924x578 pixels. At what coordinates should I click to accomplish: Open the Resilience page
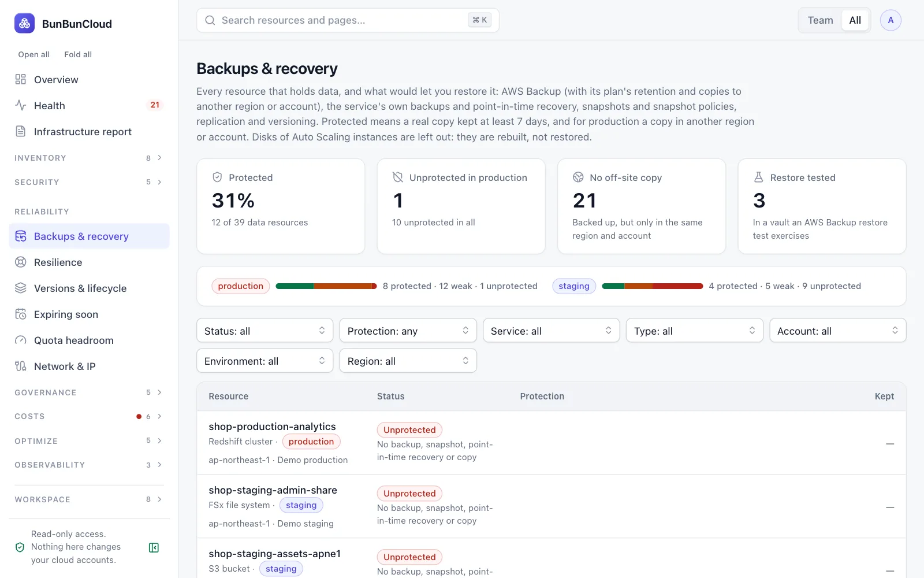click(89, 262)
